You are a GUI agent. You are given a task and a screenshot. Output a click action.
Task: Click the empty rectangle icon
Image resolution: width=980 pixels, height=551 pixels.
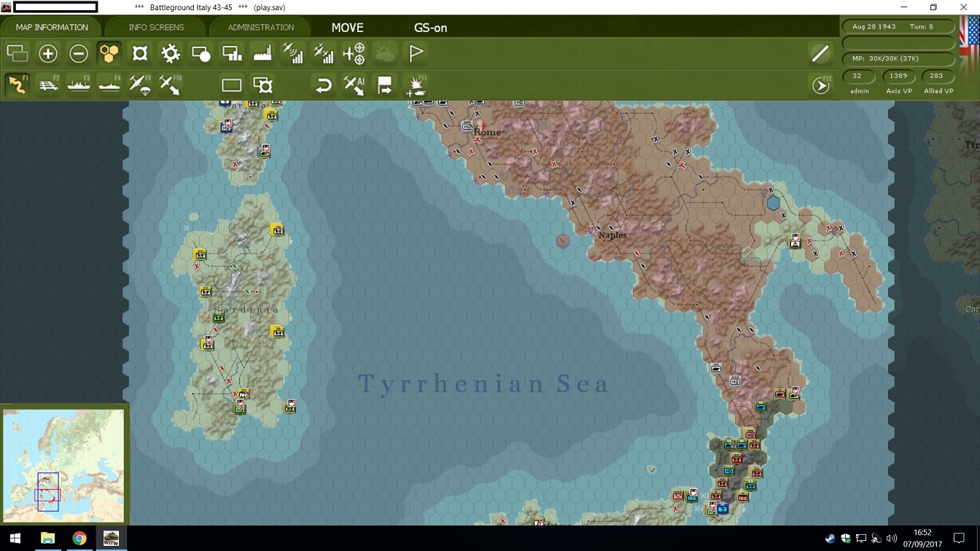(232, 85)
